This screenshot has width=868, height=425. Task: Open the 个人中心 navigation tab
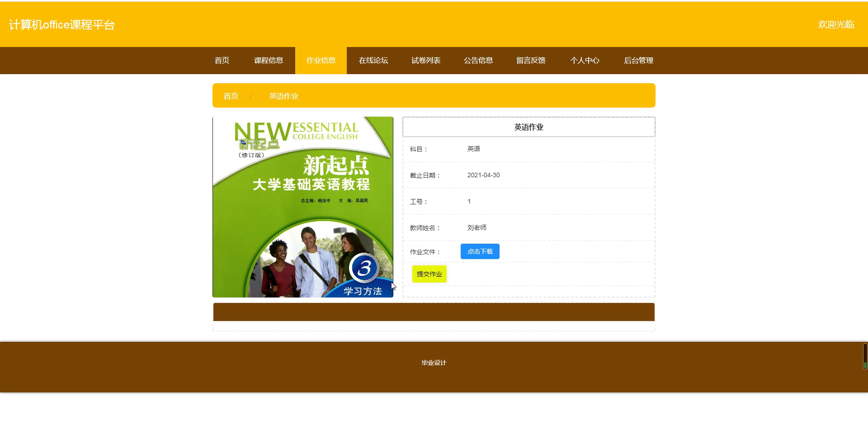tap(585, 61)
